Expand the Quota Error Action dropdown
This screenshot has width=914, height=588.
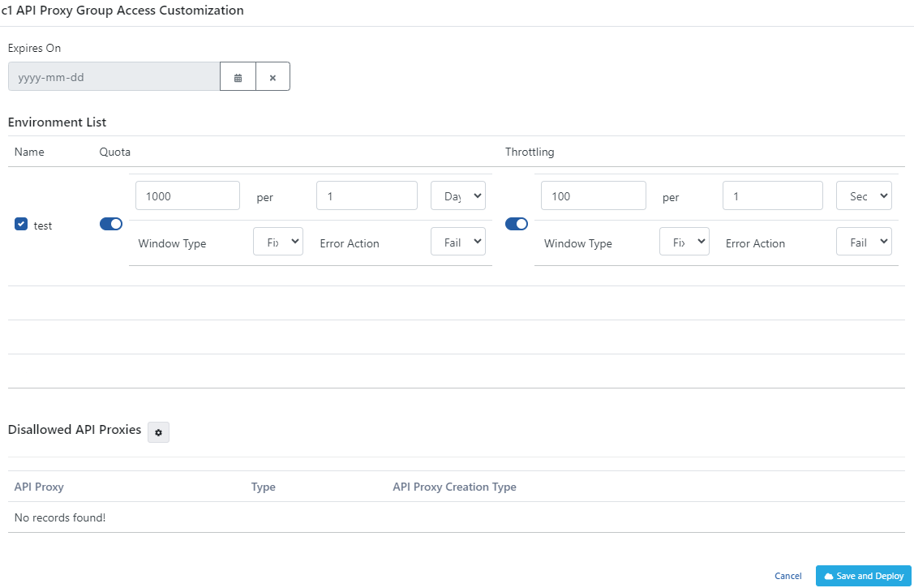coord(458,242)
